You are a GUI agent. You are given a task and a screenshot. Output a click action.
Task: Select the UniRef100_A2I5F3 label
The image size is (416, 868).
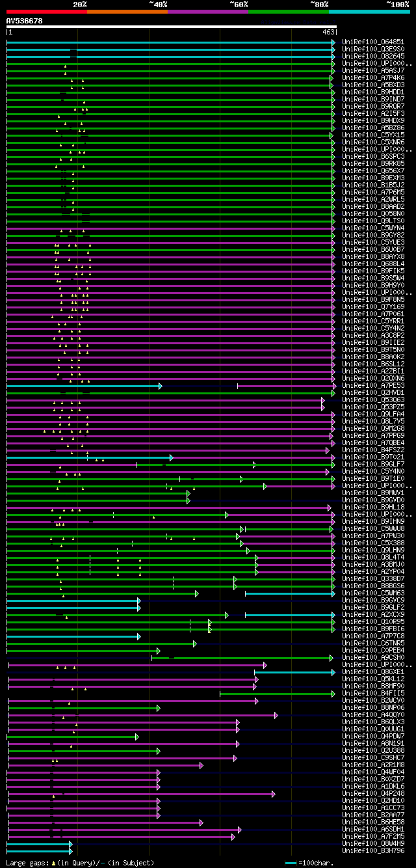pyautogui.click(x=374, y=113)
